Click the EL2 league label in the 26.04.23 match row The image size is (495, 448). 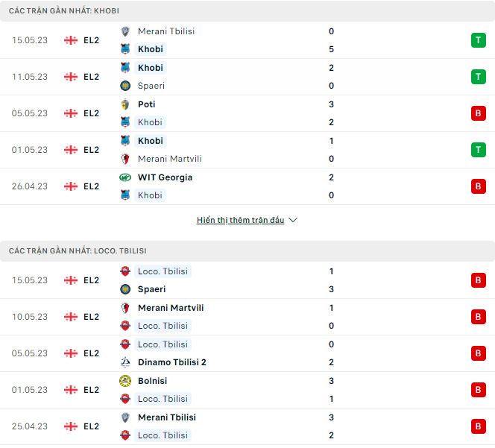[91, 186]
